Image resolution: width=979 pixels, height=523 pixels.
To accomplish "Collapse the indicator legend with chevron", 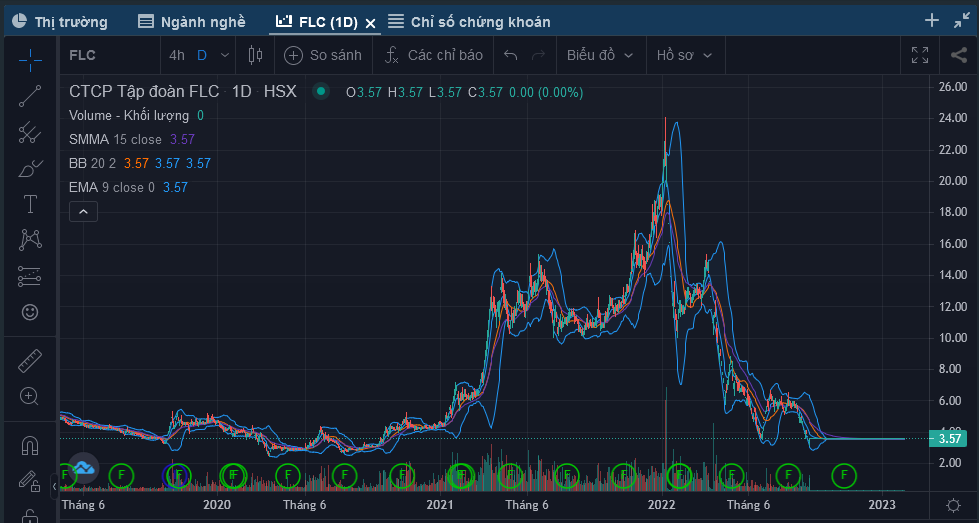I will (83, 212).
